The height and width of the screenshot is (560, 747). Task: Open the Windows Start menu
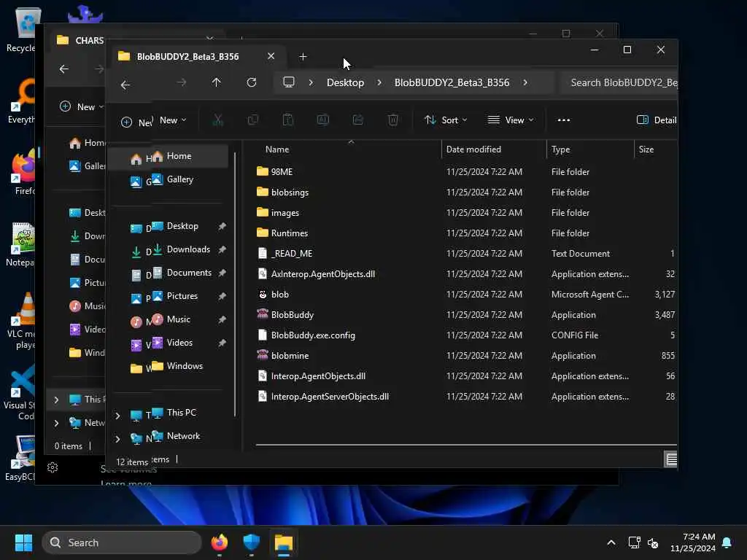[24, 542]
